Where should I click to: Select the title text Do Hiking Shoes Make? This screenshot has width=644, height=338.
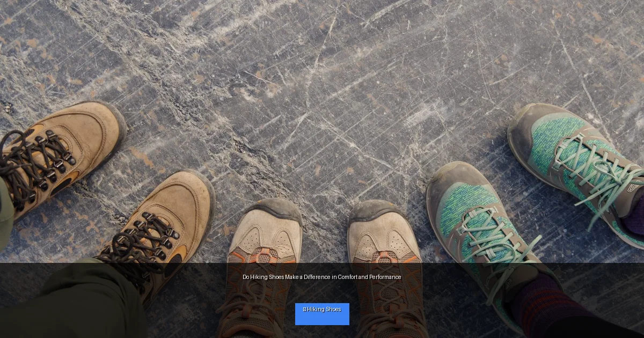(x=268, y=277)
